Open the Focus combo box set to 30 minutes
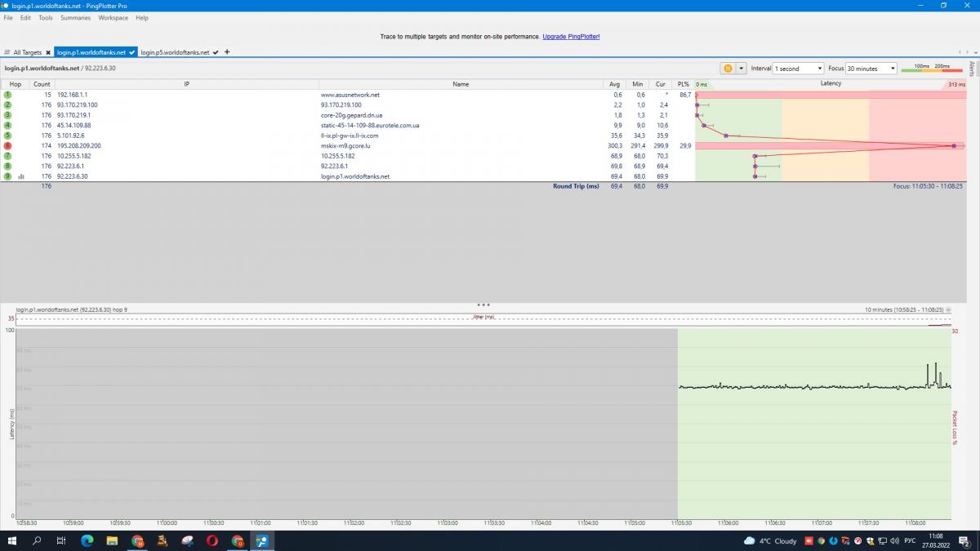Screen dimensions: 980x551 pyautogui.click(x=871, y=69)
